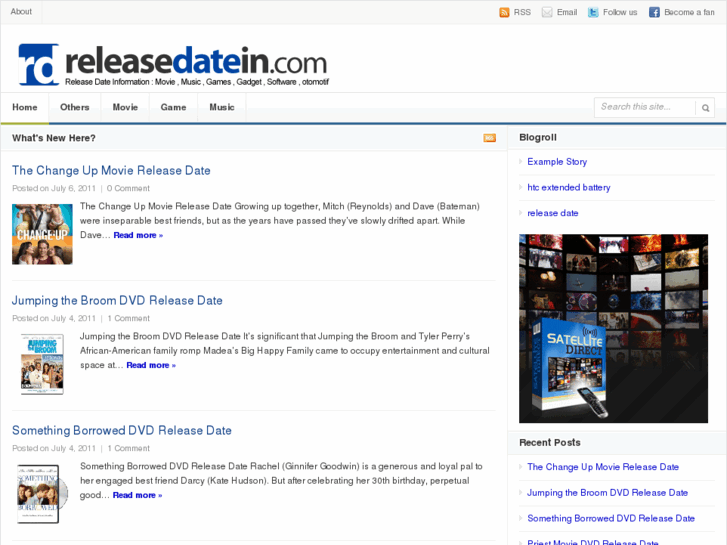
Task: Click the Email text link in top bar
Action: pyautogui.click(x=567, y=13)
